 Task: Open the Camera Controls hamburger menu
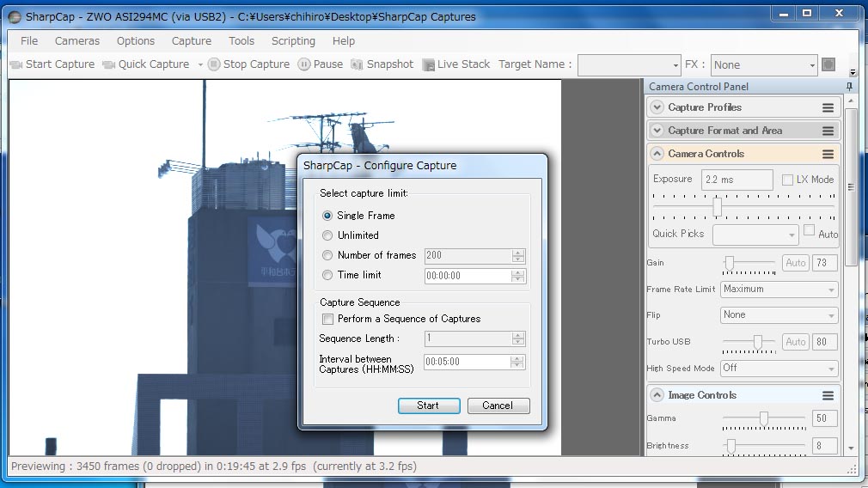click(x=828, y=154)
